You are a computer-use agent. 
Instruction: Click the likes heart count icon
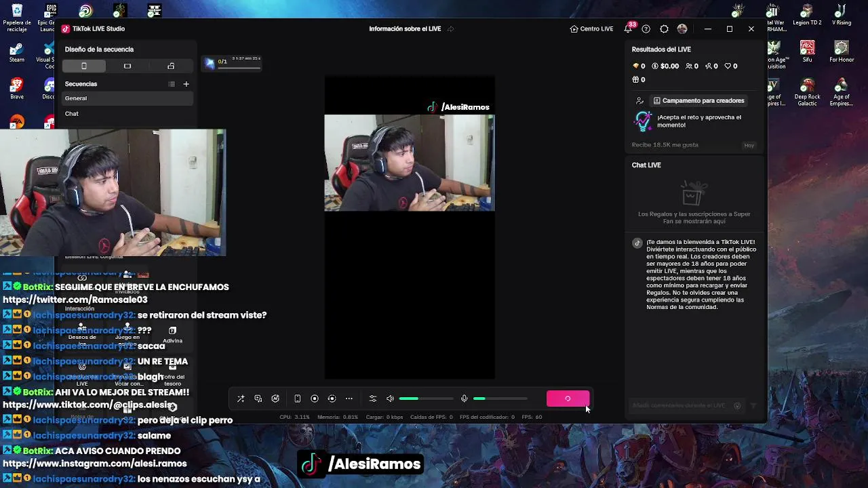point(730,66)
